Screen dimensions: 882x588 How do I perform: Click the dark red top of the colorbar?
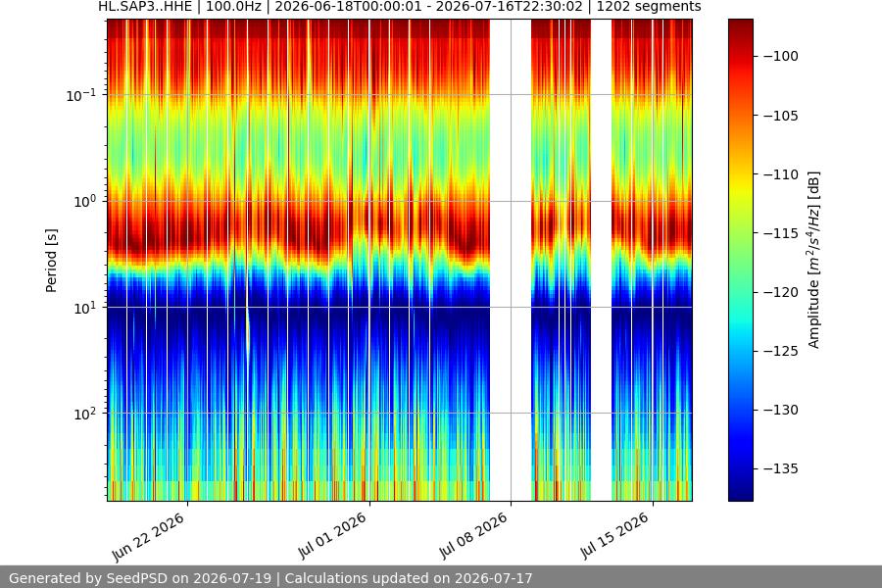(740, 25)
